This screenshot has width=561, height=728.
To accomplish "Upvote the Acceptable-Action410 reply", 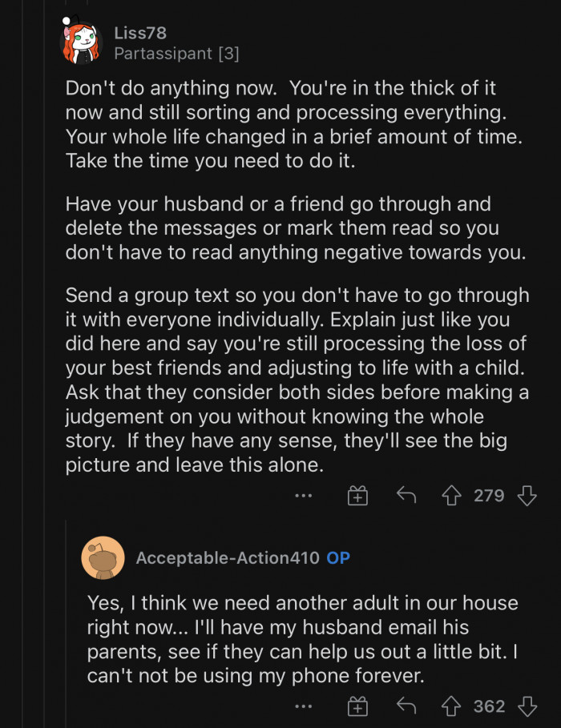I will point(452,706).
